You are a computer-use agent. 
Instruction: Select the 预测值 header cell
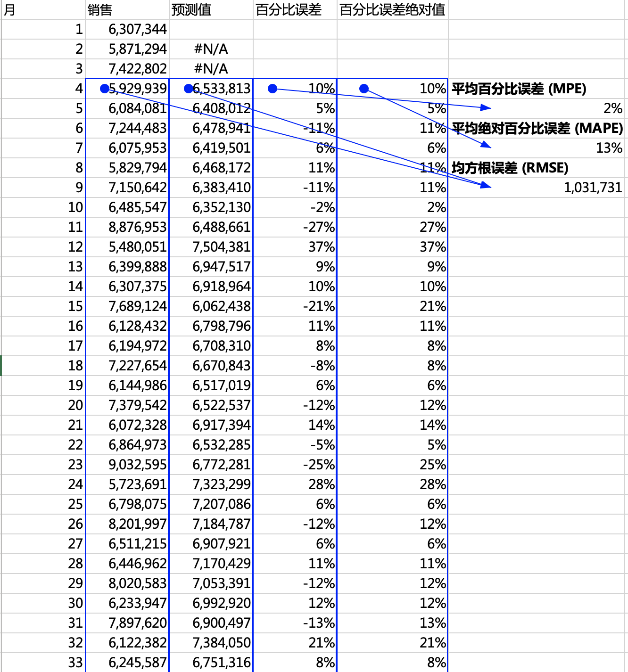pos(211,9)
